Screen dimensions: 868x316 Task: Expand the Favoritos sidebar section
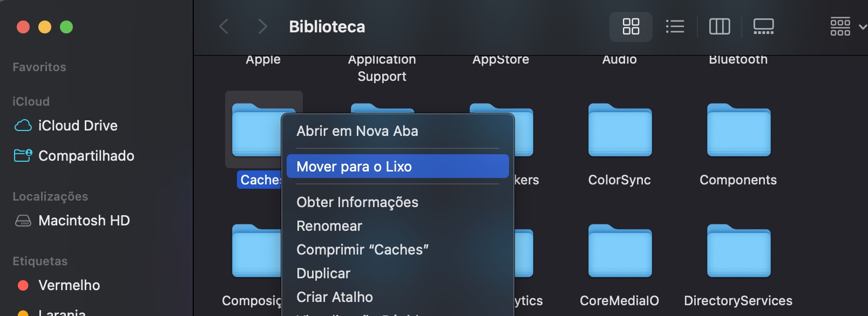click(39, 66)
